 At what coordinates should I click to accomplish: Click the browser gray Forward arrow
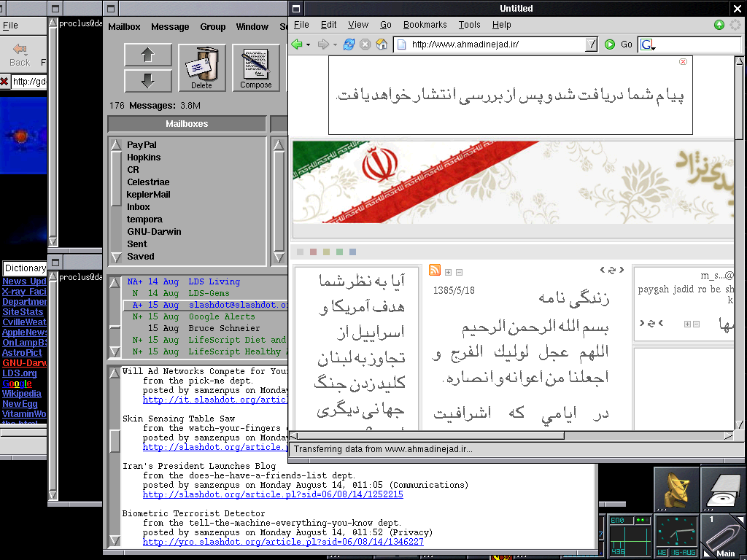click(x=323, y=44)
